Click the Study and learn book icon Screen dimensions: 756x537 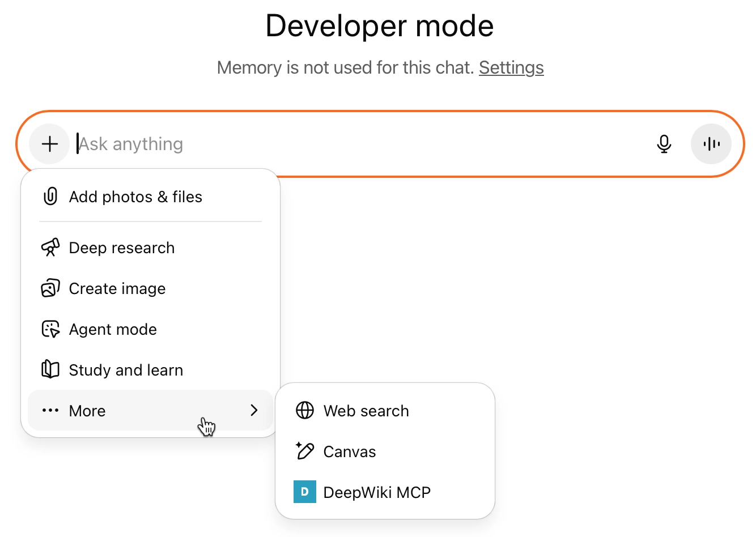pyautogui.click(x=50, y=370)
